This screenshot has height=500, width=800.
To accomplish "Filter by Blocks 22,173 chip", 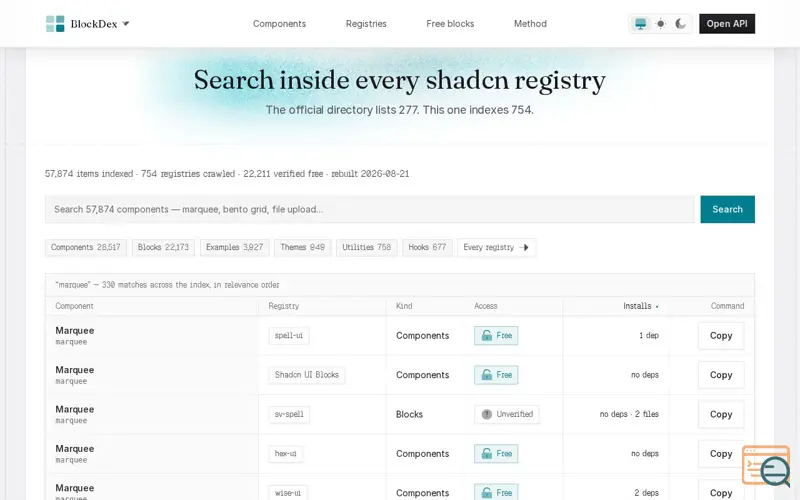I will click(163, 247).
